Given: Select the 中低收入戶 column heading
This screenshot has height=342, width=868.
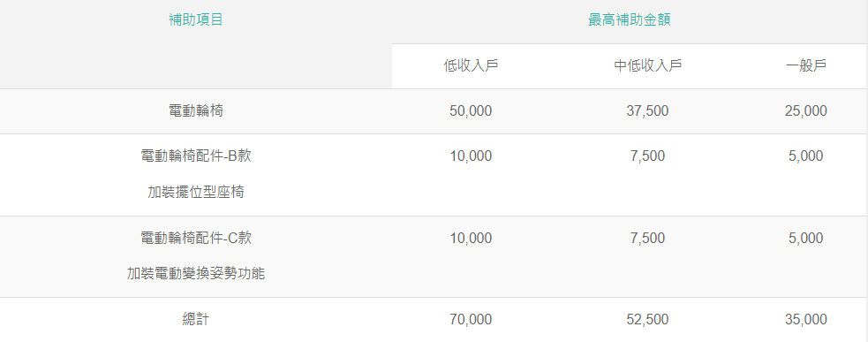Looking at the screenshot, I should click(x=647, y=66).
